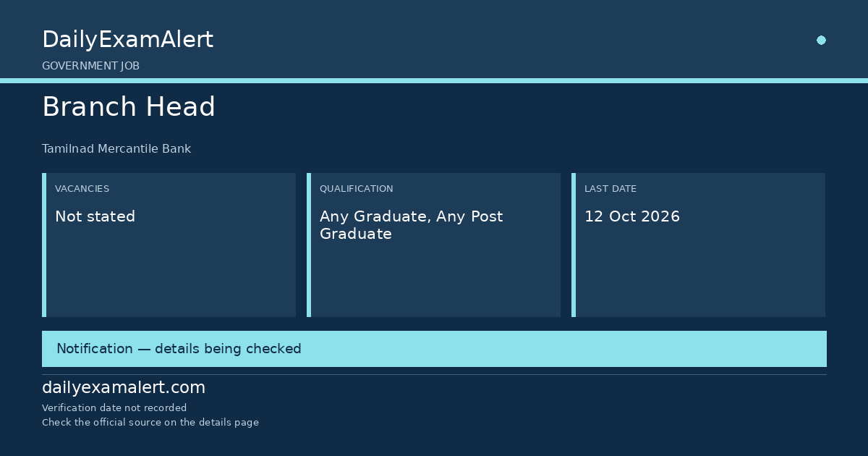Click Verification date not recorded text

[114, 408]
